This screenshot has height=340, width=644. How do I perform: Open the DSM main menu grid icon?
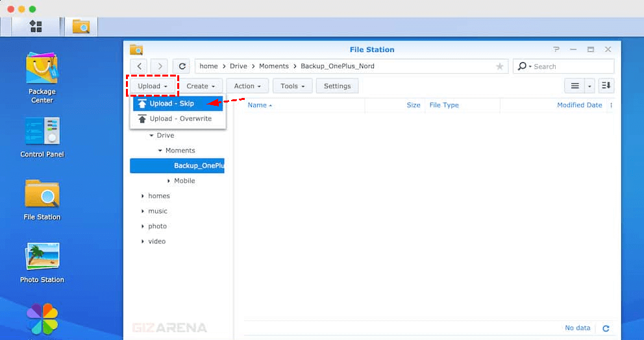36,27
